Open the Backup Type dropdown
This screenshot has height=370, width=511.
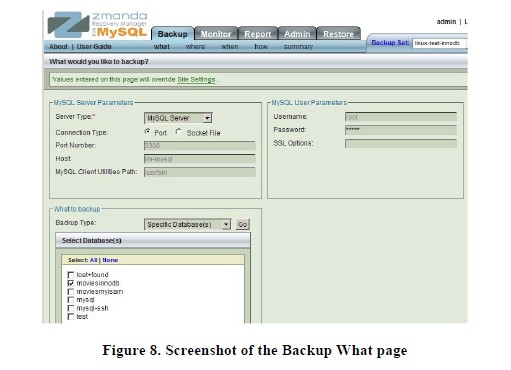(x=187, y=225)
